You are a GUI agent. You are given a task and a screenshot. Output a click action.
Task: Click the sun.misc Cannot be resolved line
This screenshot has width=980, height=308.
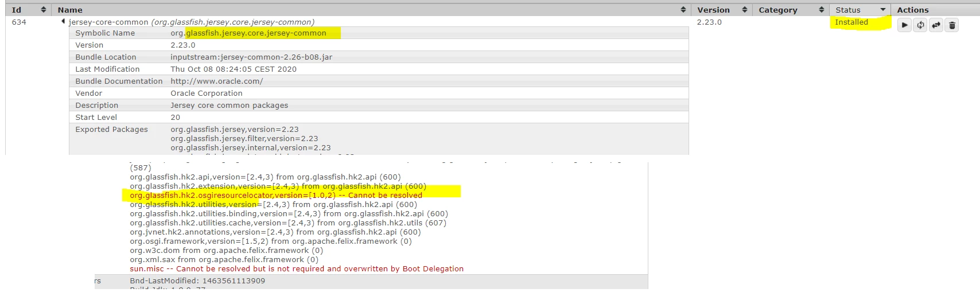point(297,268)
